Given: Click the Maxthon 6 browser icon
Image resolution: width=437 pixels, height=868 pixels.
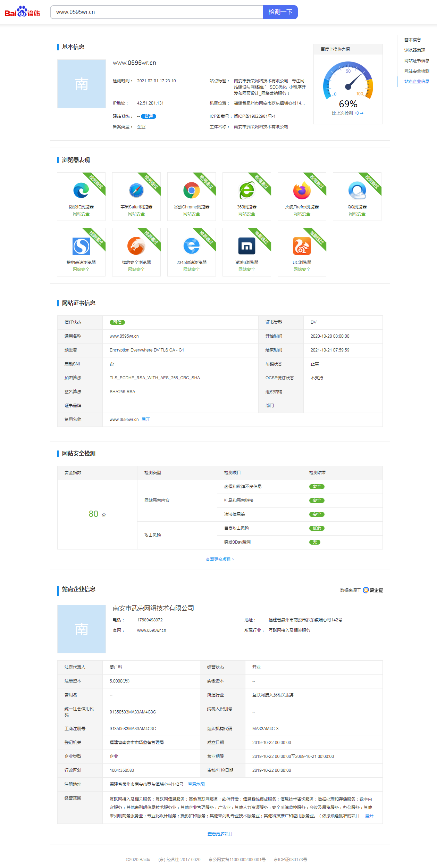Looking at the screenshot, I should click(247, 246).
